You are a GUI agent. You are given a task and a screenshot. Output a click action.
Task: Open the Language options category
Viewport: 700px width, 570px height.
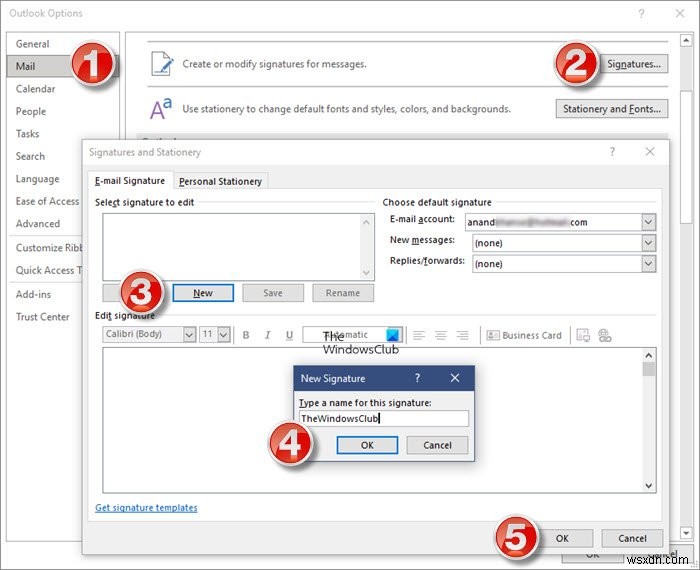38,179
